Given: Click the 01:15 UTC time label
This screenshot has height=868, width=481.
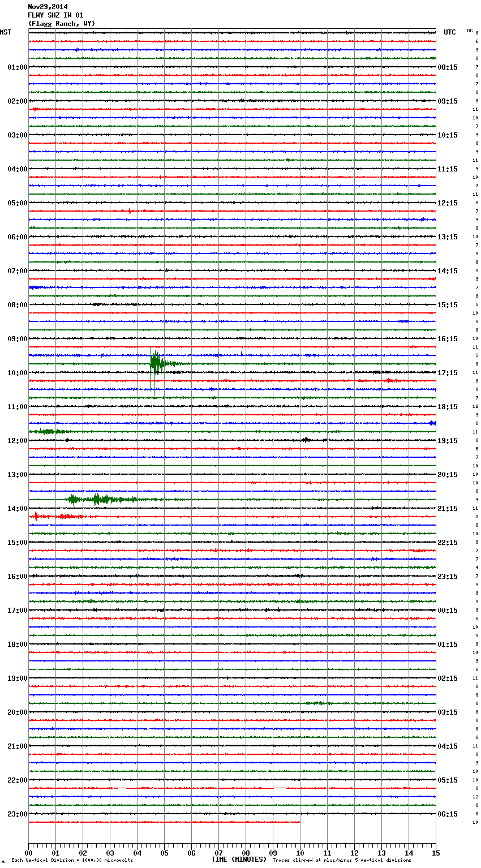Looking at the screenshot, I should point(448,644).
